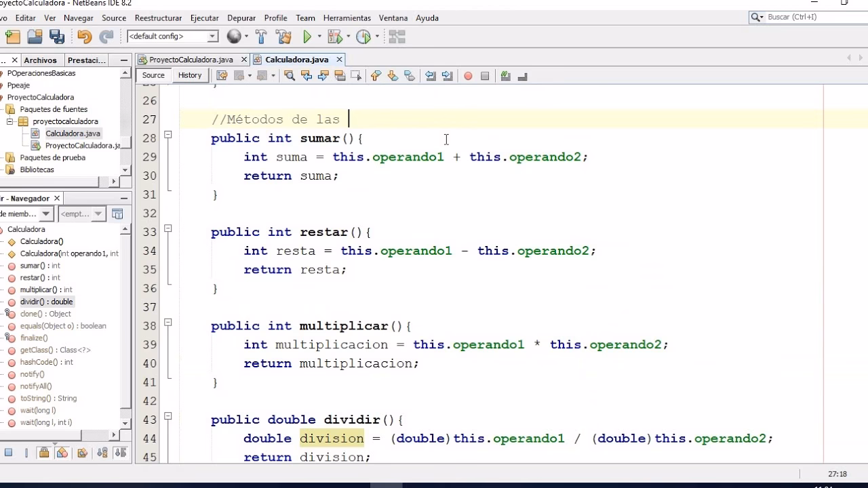Click the Find Selection magnifier icon
Screen dimensions: 868x488
(x=290, y=76)
